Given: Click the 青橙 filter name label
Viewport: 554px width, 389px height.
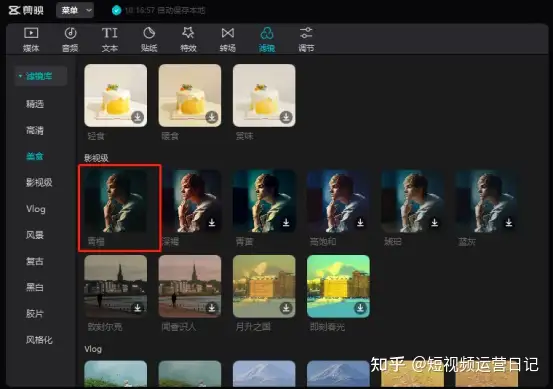Looking at the screenshot, I should [x=96, y=242].
